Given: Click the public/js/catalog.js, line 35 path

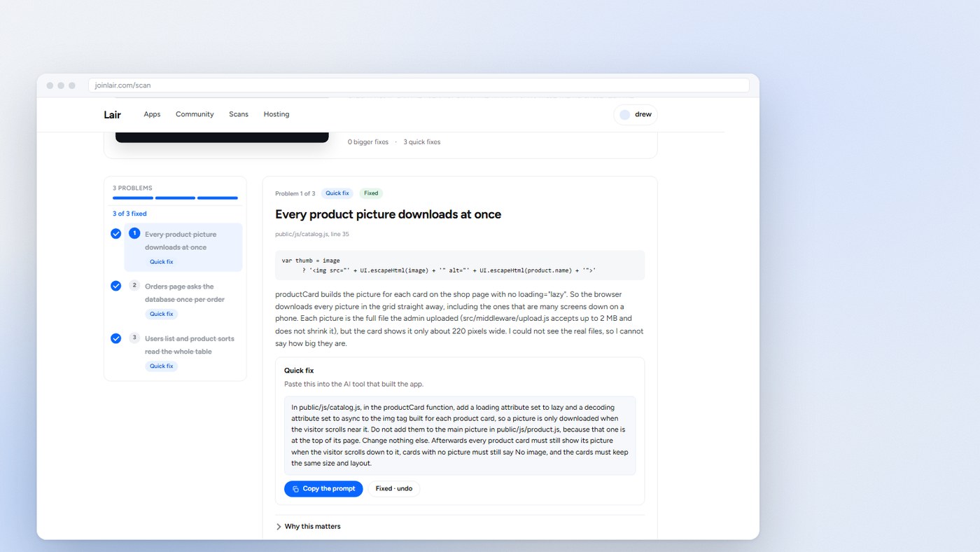Looking at the screenshot, I should [312, 234].
